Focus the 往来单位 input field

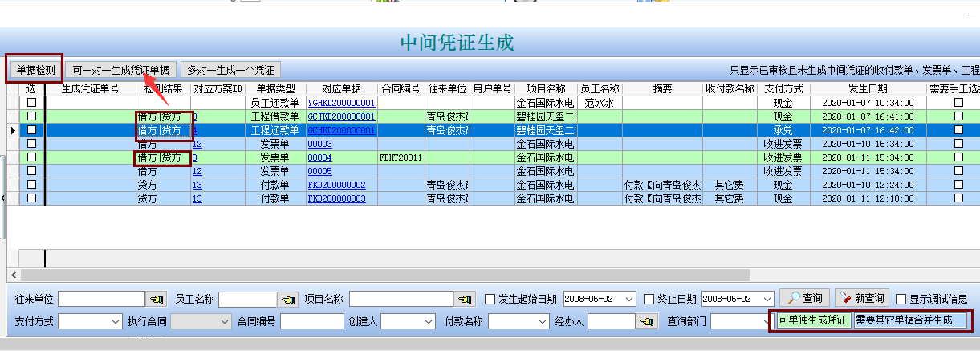click(x=102, y=299)
